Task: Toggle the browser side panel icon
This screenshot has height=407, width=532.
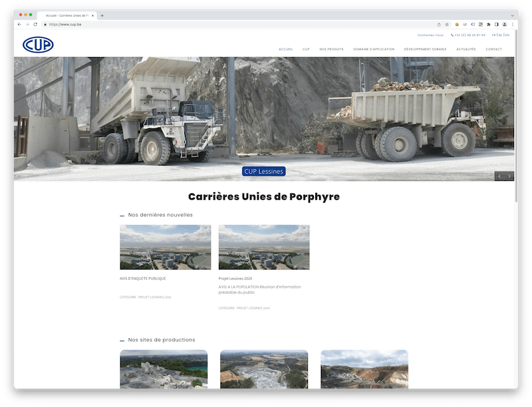Action: pyautogui.click(x=496, y=25)
